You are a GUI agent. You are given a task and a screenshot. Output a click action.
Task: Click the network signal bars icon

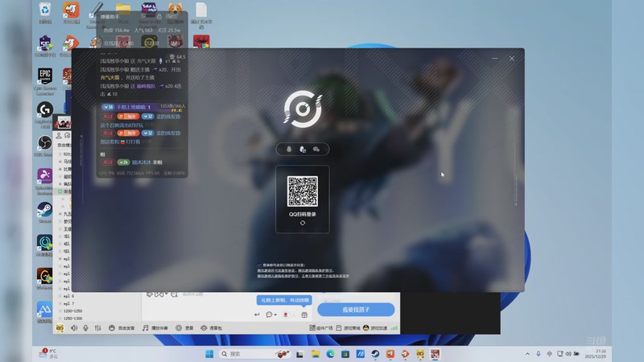(394, 328)
